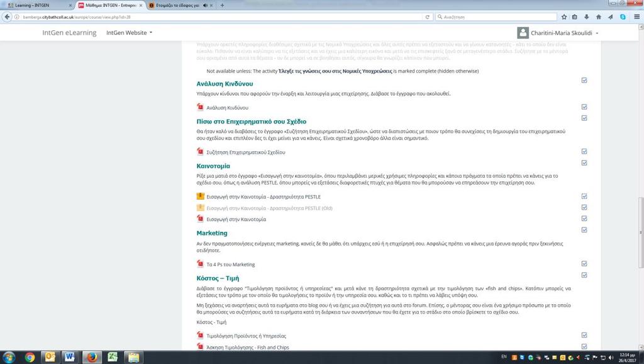Toggle completion for Δραστηριότητα PESTLE activity
The height and width of the screenshot is (364, 644).
coord(584,196)
